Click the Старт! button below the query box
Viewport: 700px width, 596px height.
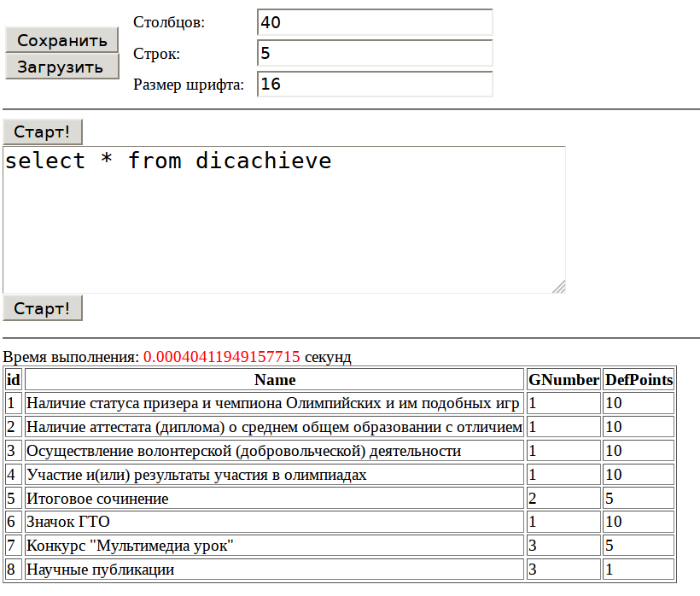tap(43, 308)
